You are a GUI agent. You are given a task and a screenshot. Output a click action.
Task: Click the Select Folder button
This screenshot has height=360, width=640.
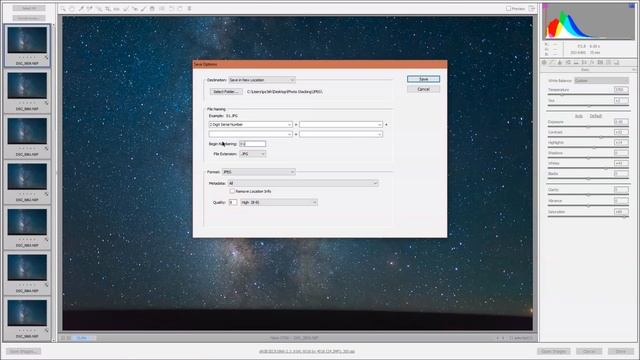[226, 92]
